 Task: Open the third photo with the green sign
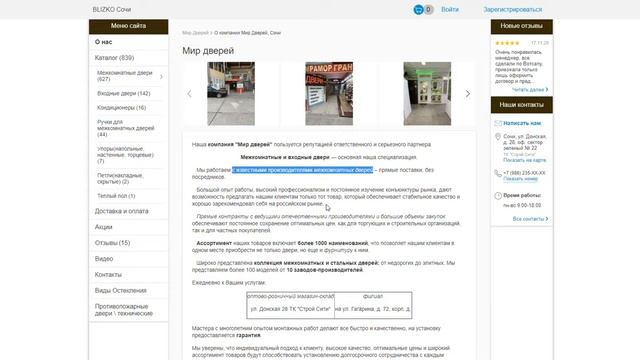click(x=427, y=94)
